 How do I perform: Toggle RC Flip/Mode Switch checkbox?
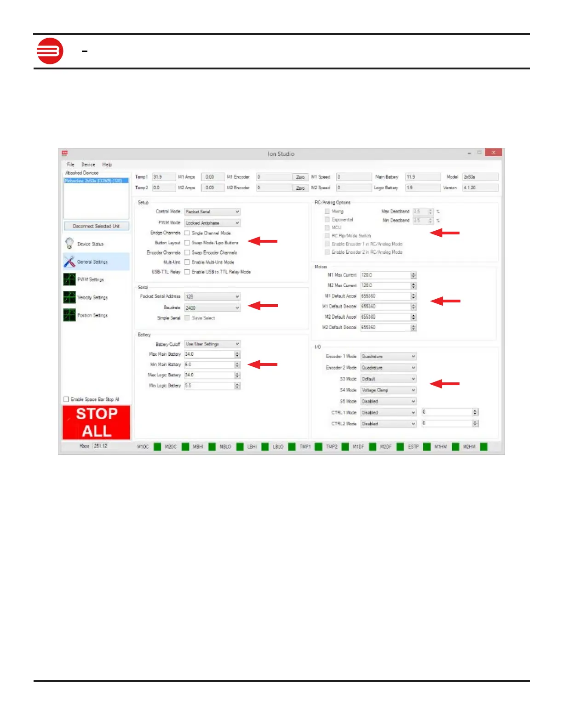(x=327, y=235)
